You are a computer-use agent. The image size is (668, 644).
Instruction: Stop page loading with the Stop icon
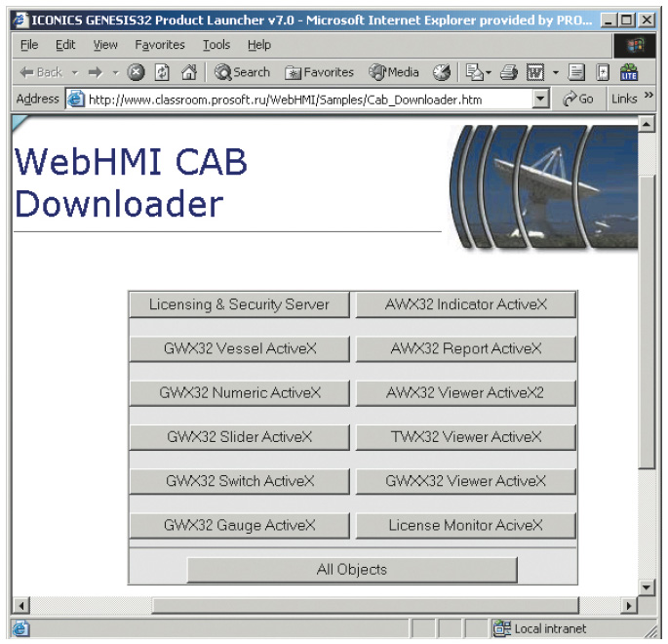136,72
